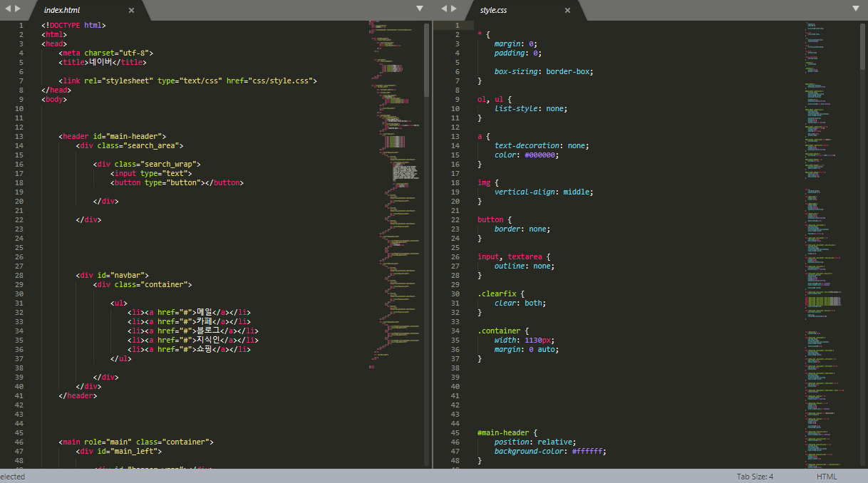Click line number 28 in index.html gutter
Screen dimensions: 868x483
click(19, 275)
